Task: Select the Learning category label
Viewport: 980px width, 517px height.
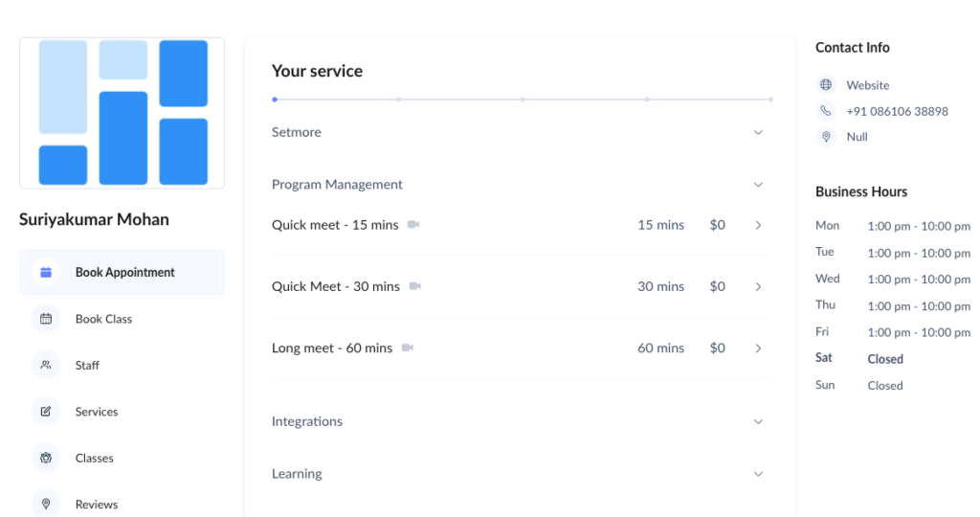Action: pyautogui.click(x=297, y=474)
